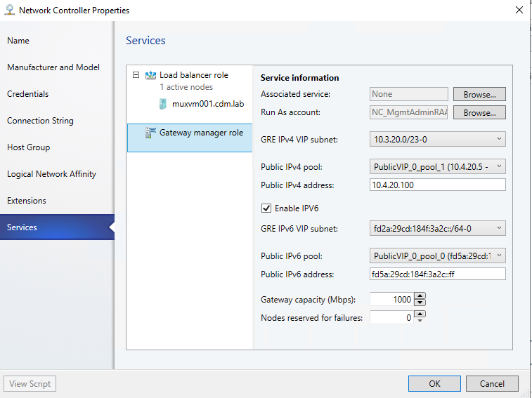Click the Gateway capacity value field
Image resolution: width=532 pixels, height=398 pixels.
pyautogui.click(x=391, y=299)
